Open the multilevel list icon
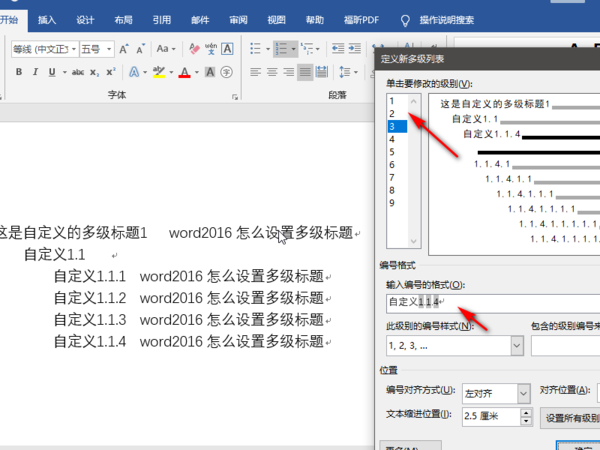 pos(307,49)
